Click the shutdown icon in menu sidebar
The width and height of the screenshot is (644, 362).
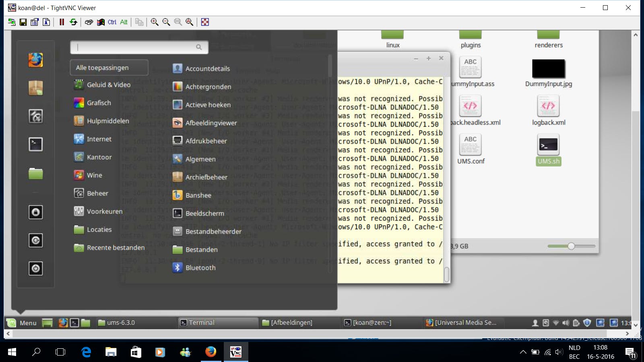[x=35, y=268]
